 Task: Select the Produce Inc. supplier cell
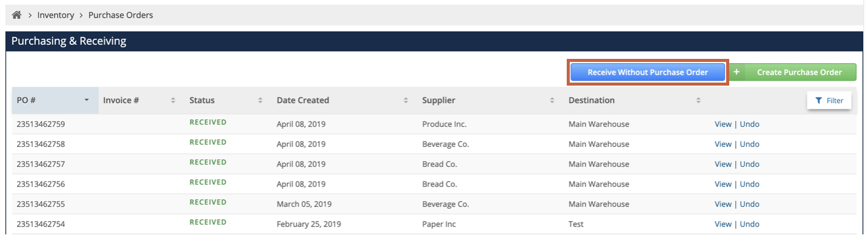444,124
